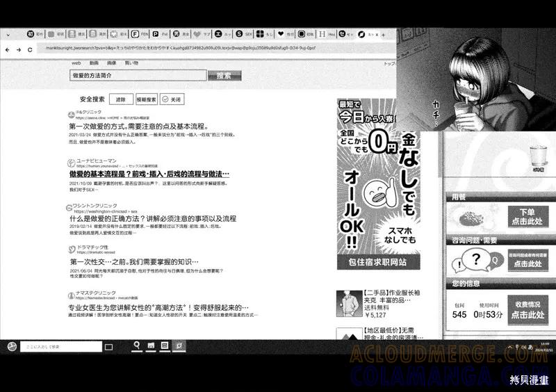Select the 買い物 search category
The width and height of the screenshot is (556, 392).
click(131, 63)
